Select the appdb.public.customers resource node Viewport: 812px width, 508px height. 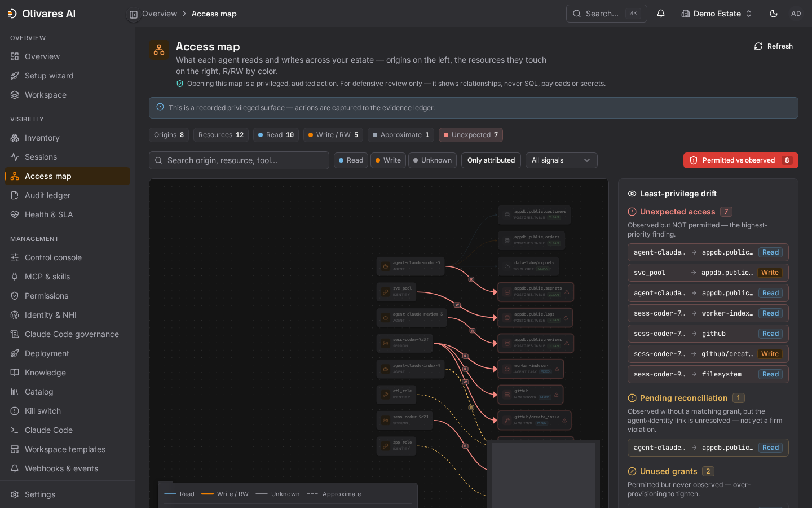point(534,214)
